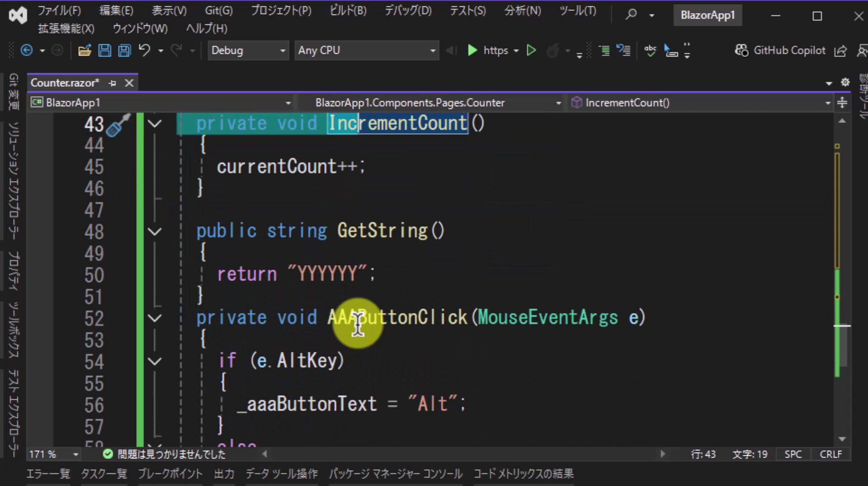Click the Hot Reload flame icon
The width and height of the screenshot is (868, 486).
click(x=552, y=50)
